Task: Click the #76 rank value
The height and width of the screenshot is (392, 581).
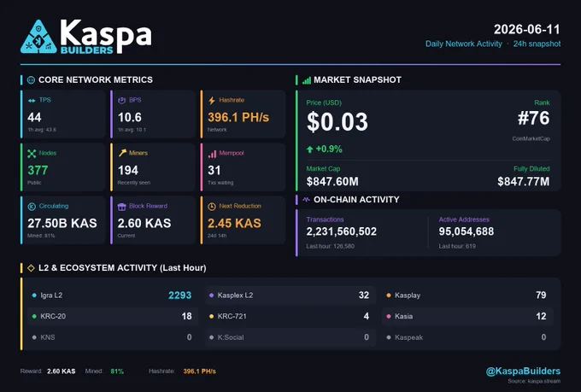Action: point(533,118)
